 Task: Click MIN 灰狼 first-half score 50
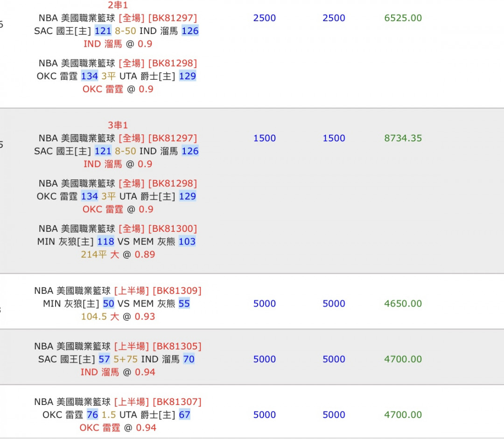(108, 304)
